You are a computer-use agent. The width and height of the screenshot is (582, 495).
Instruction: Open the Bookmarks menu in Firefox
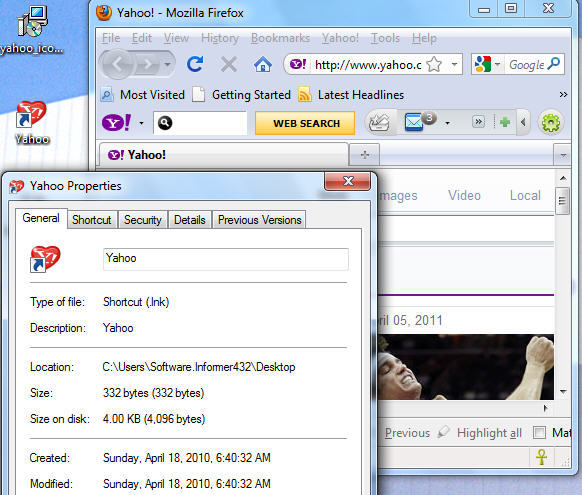point(280,38)
